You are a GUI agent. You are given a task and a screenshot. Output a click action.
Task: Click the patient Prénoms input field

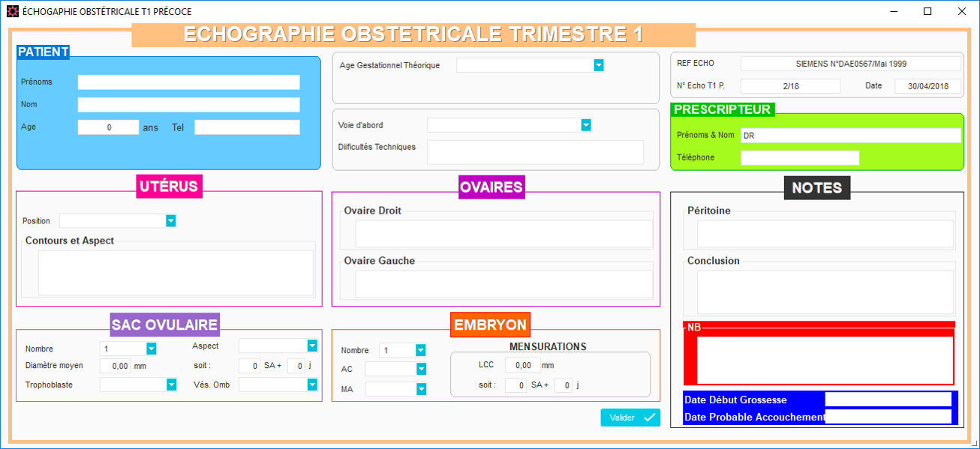[188, 82]
